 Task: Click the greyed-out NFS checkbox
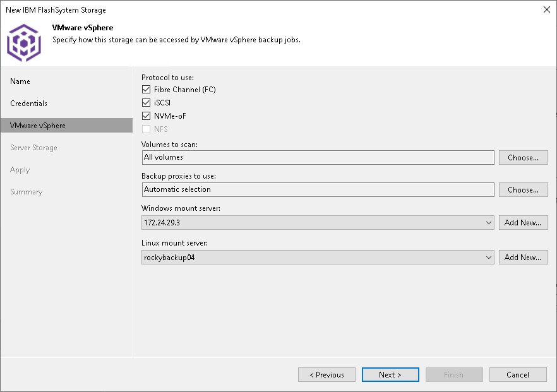(x=146, y=129)
